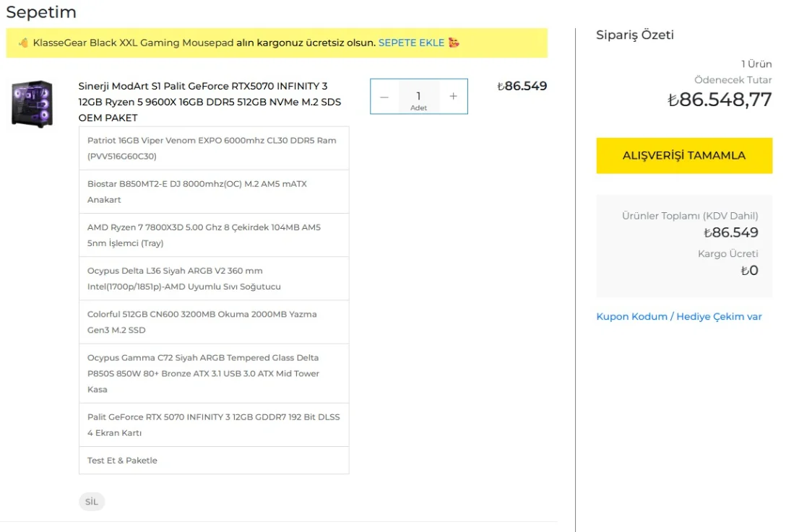Click the Sepetim page heading
Viewport: 786px width, 532px height.
pos(41,12)
